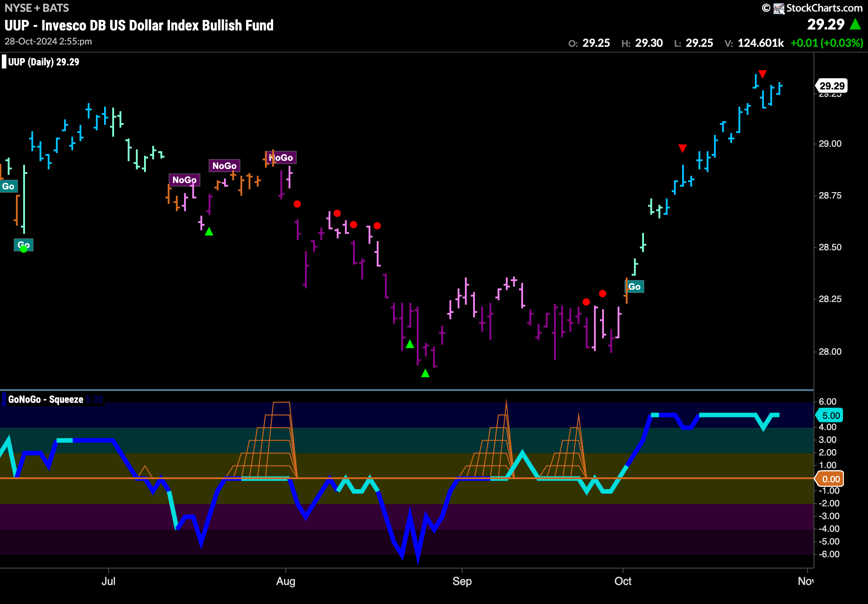
Task: Click the 'NoGo' label near start of August
Action: pos(280,158)
